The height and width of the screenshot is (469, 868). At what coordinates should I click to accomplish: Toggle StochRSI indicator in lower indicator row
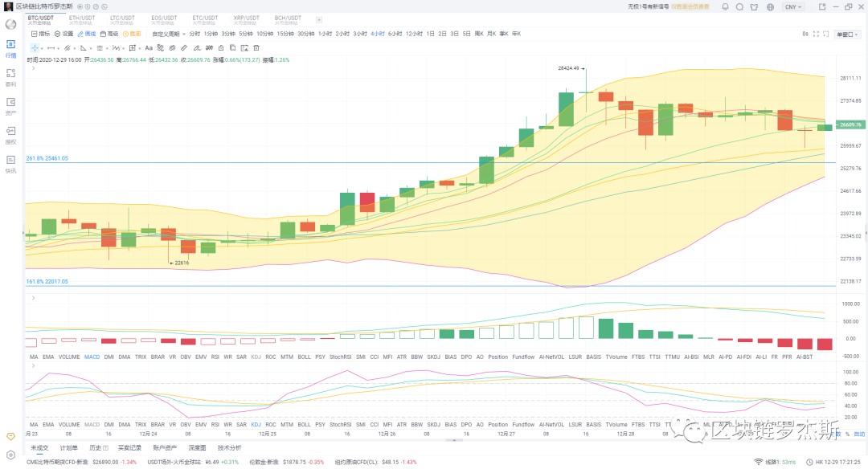pyautogui.click(x=341, y=425)
